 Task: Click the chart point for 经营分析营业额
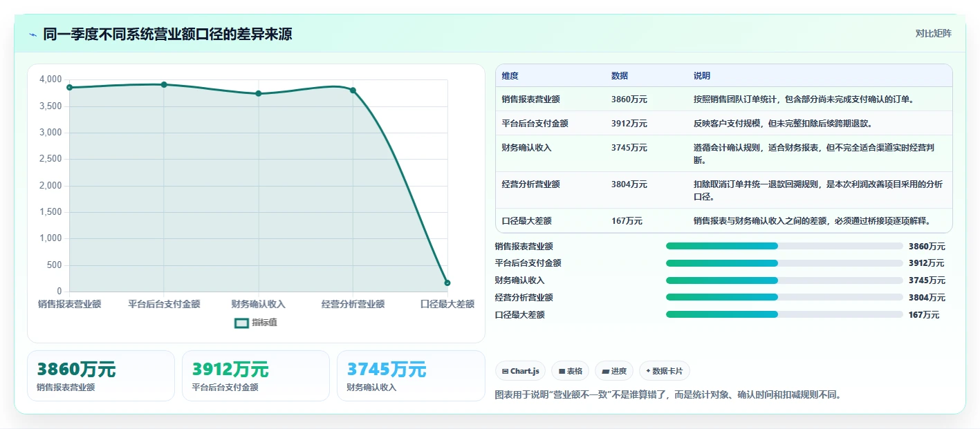[x=353, y=90]
